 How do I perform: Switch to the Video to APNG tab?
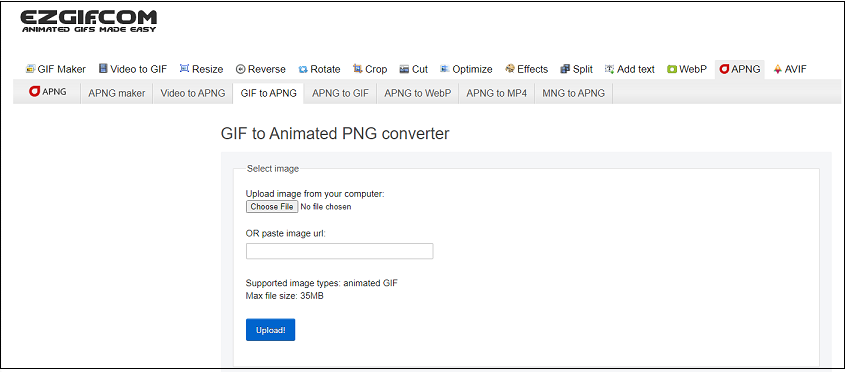[193, 93]
